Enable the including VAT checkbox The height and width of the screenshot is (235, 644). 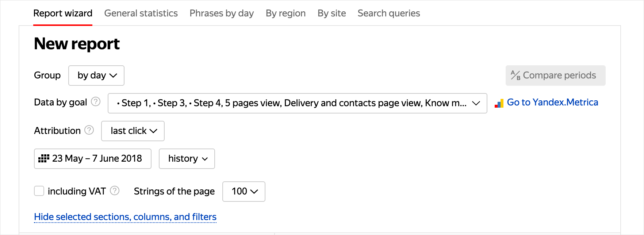39,191
